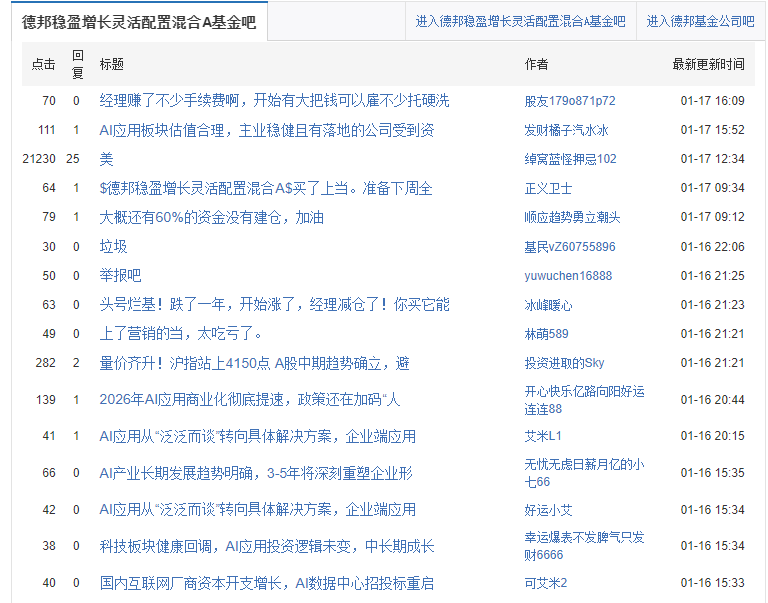Open the post titled 美
Viewport: 768px width, 603px height.
106,159
